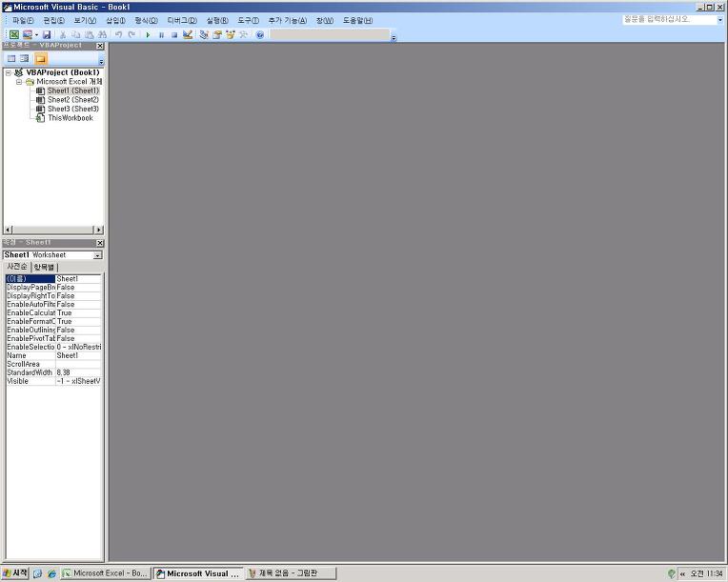Switch to Microsoft Excel taskbar button

click(106, 573)
